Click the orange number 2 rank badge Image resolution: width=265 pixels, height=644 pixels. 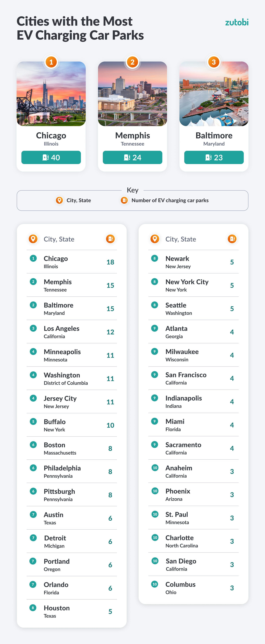(x=132, y=62)
